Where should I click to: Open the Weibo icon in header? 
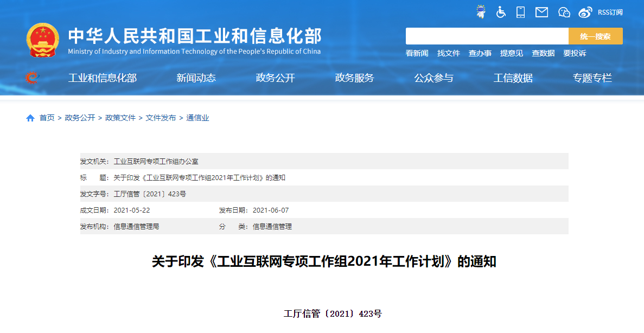[x=585, y=12]
